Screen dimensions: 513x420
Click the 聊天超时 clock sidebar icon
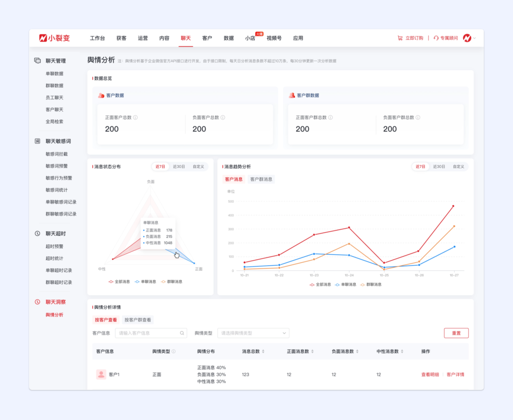[x=38, y=233]
